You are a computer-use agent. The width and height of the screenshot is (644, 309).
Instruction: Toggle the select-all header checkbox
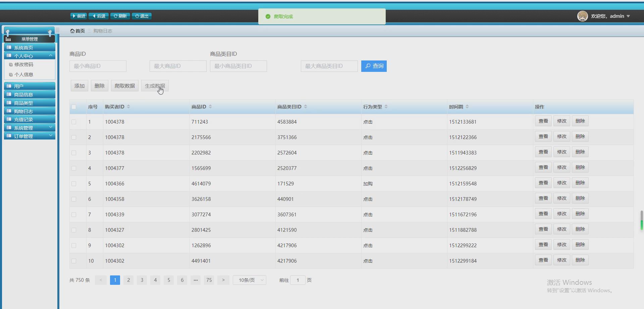[74, 107]
